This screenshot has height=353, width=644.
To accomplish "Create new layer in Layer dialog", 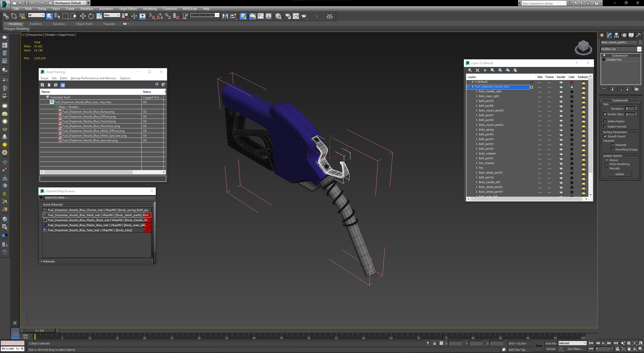I will click(470, 70).
